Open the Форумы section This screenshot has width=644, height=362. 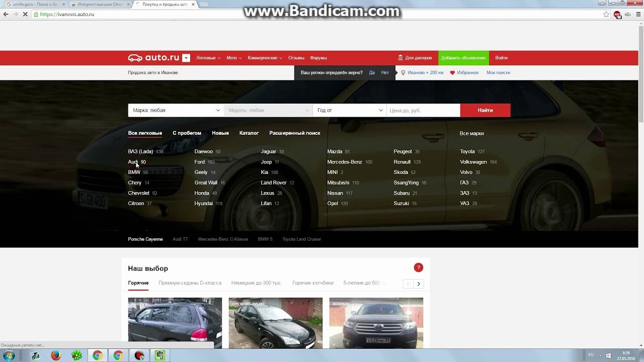pyautogui.click(x=318, y=58)
